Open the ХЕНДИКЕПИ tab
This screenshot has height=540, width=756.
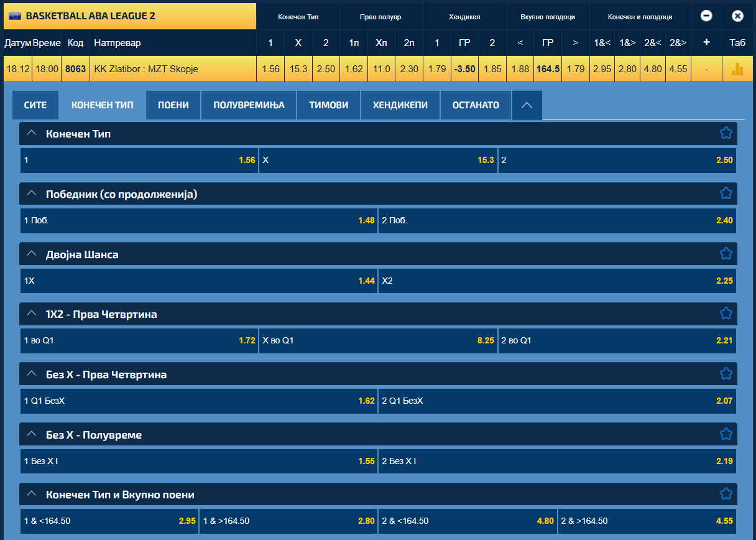pyautogui.click(x=400, y=105)
